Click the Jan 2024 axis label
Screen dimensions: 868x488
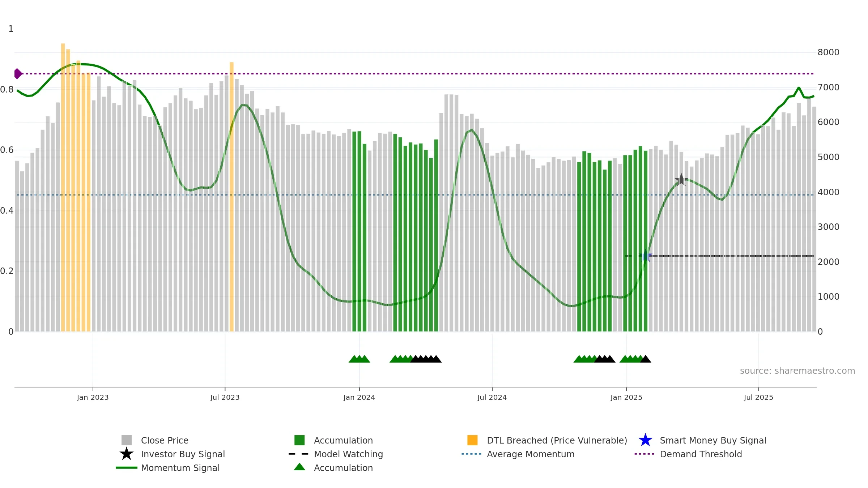click(x=359, y=398)
